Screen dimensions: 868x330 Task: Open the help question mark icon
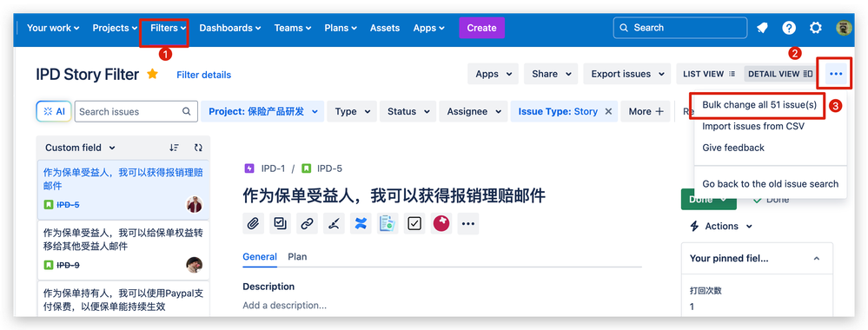click(x=789, y=28)
